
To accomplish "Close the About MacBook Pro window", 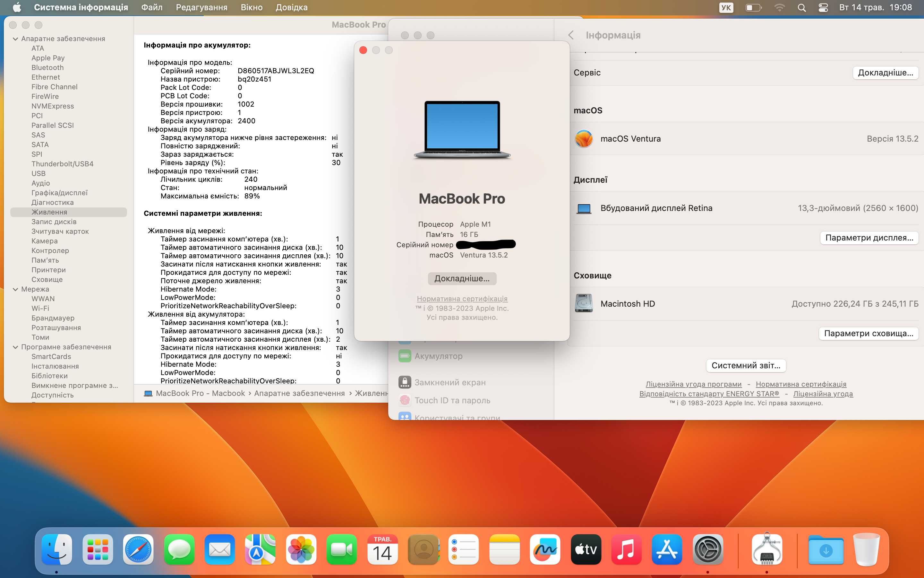I will coord(363,50).
